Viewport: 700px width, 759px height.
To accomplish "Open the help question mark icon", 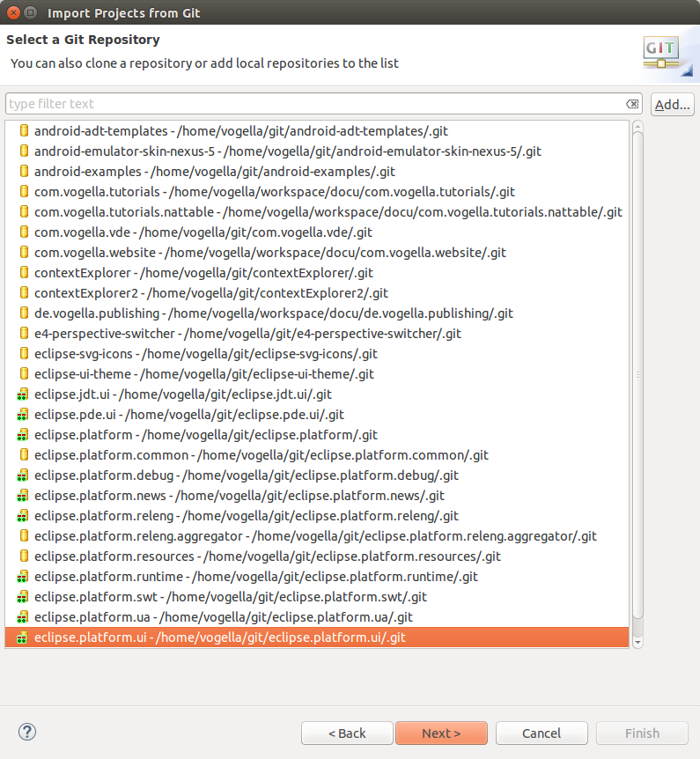I will coord(27,732).
